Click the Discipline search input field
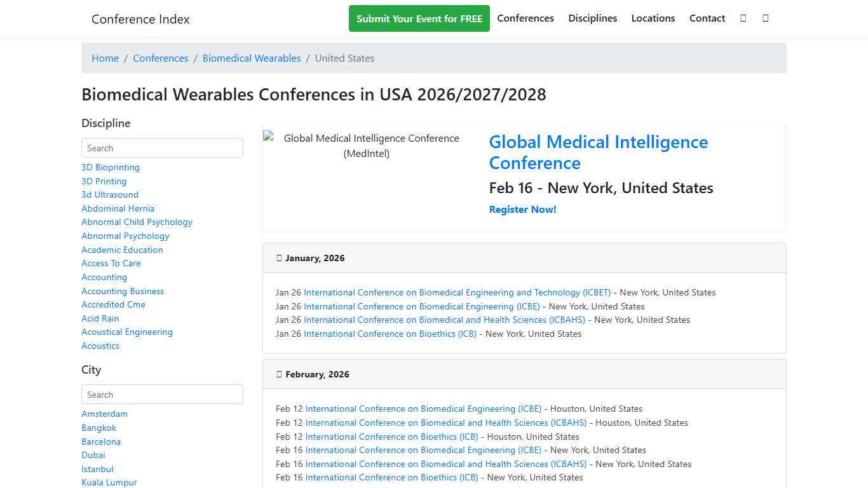 pyautogui.click(x=162, y=147)
